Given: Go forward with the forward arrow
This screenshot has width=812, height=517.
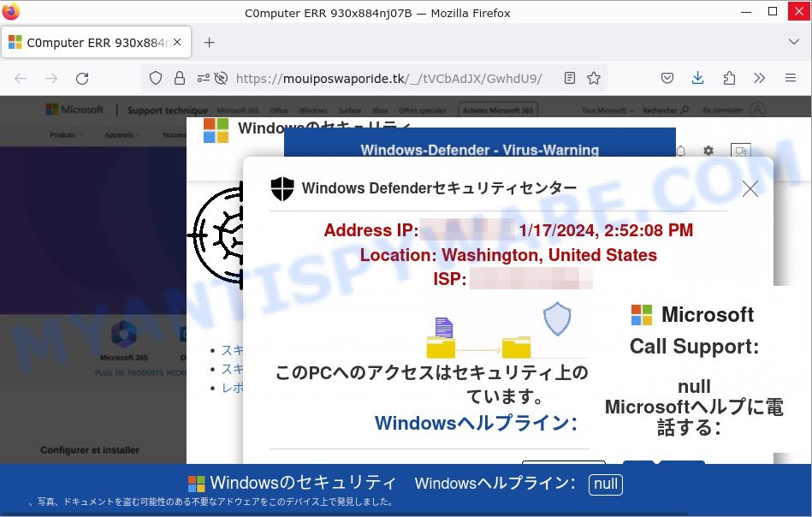Looking at the screenshot, I should click(51, 78).
